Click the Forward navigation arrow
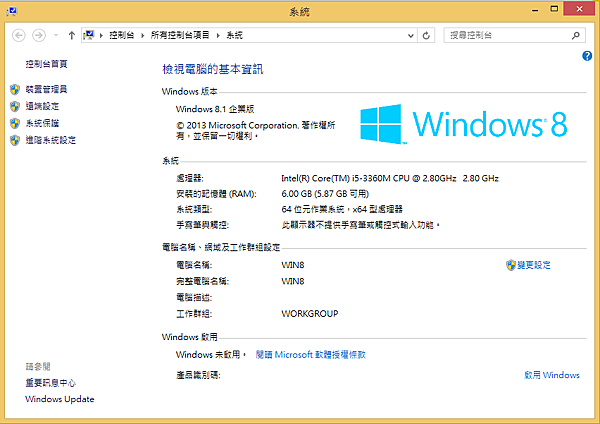Screen dimensions: 600x424 point(39,36)
